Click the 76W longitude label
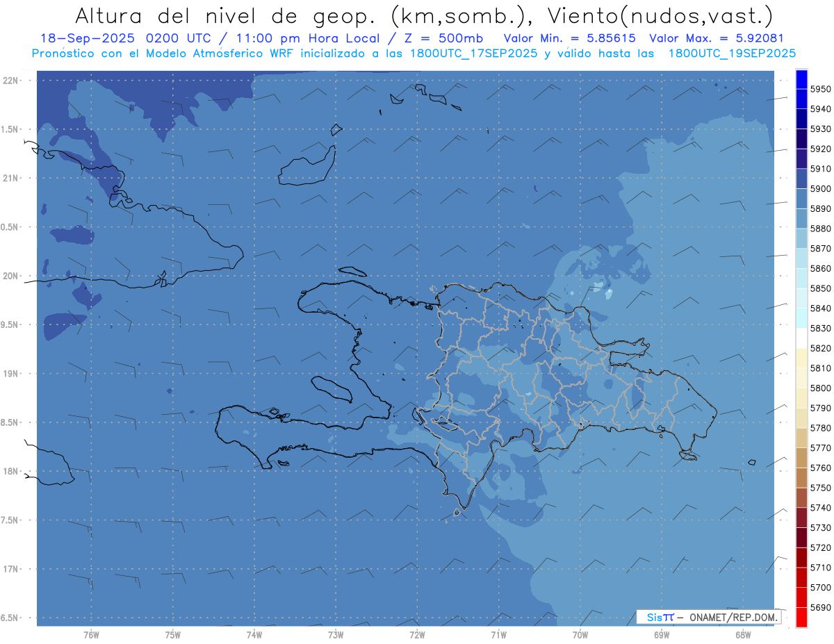The height and width of the screenshot is (644, 834). [x=91, y=635]
